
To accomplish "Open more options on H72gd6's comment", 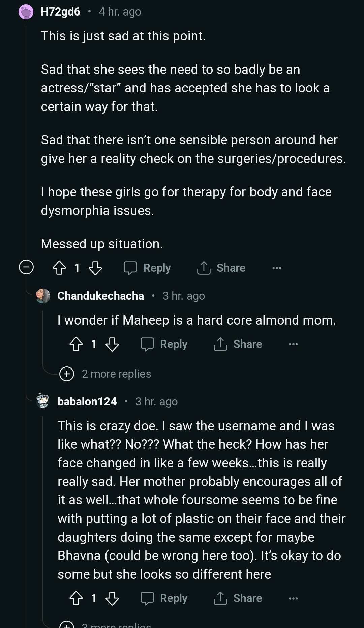I will (277, 268).
